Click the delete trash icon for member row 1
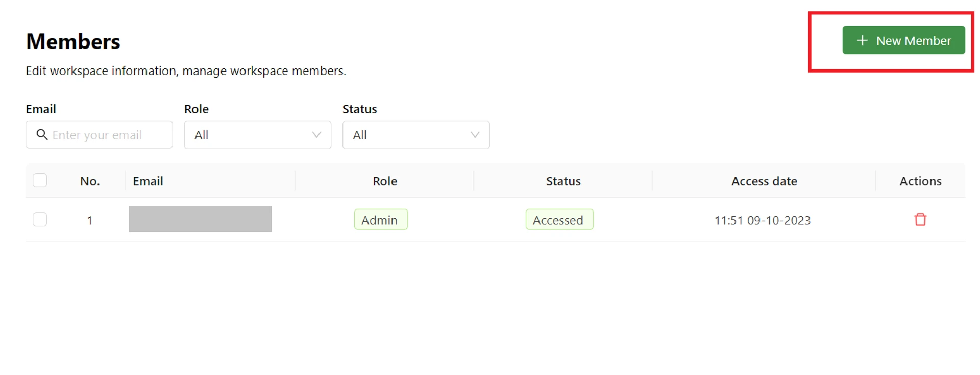This screenshot has width=980, height=375. [920, 219]
